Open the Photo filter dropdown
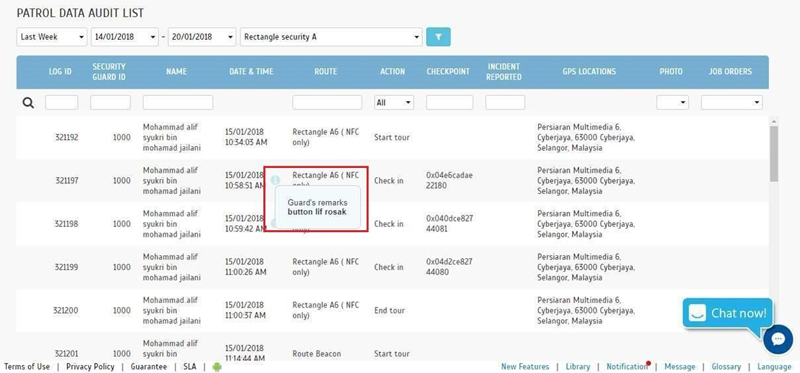The width and height of the screenshot is (800, 373). pyautogui.click(x=672, y=103)
